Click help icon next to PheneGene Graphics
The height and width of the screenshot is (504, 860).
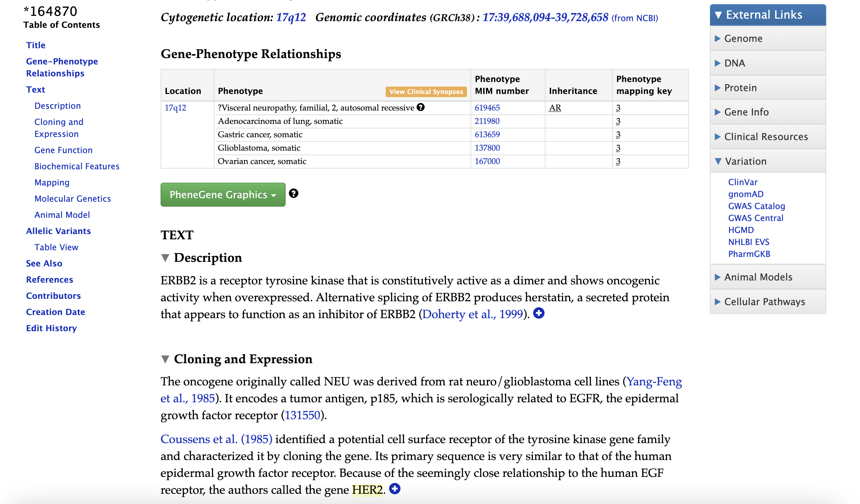tap(293, 194)
